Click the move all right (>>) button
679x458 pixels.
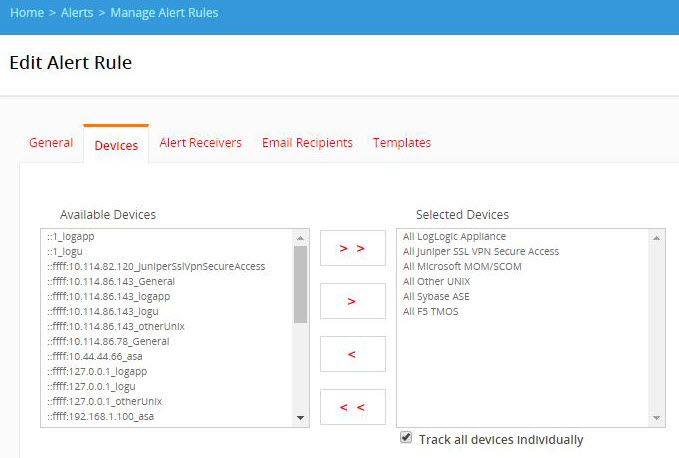[352, 248]
